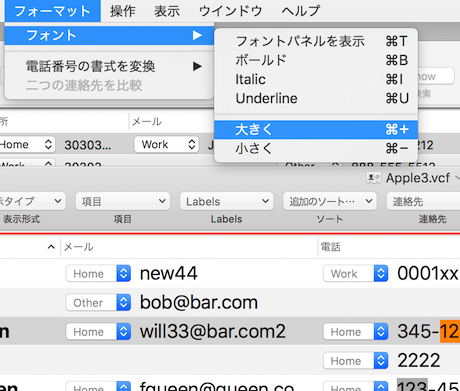Open the 追加のソート dropdown
This screenshot has width=460, height=391.
330,201
